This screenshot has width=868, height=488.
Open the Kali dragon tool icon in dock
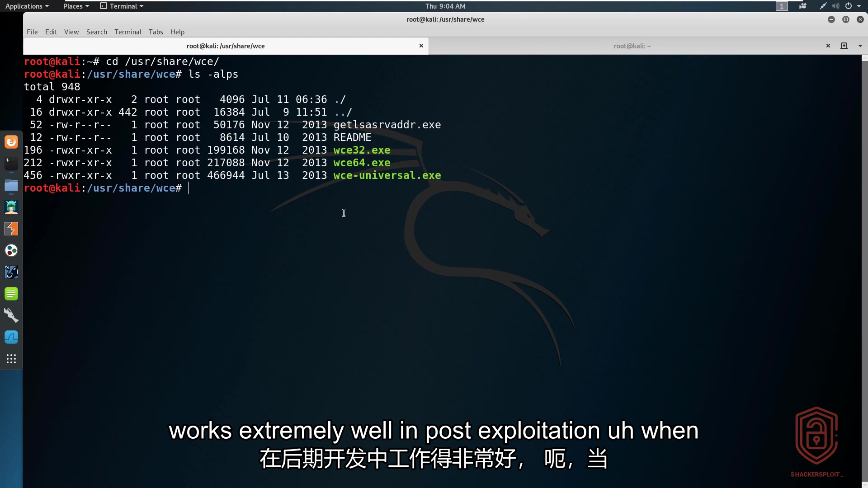coord(11,315)
